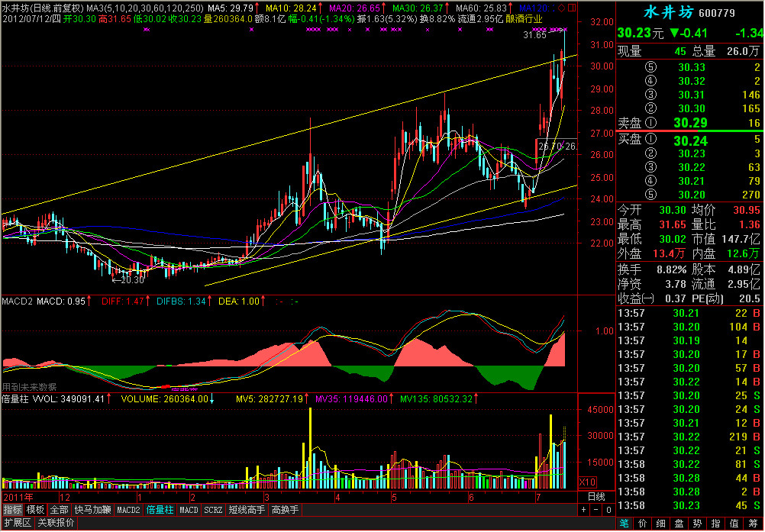Select the 高换手 indicator tab
Image resolution: width=765 pixels, height=532 pixels.
285,510
